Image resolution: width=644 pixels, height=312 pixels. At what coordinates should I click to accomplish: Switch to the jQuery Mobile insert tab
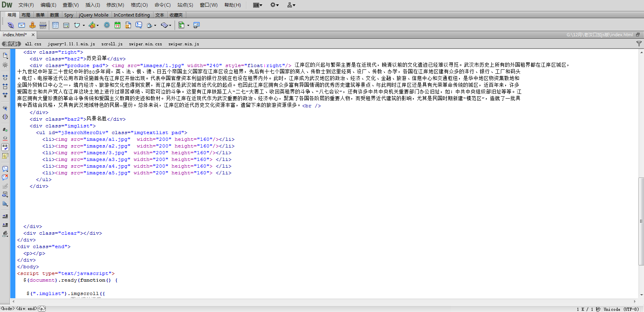click(93, 15)
